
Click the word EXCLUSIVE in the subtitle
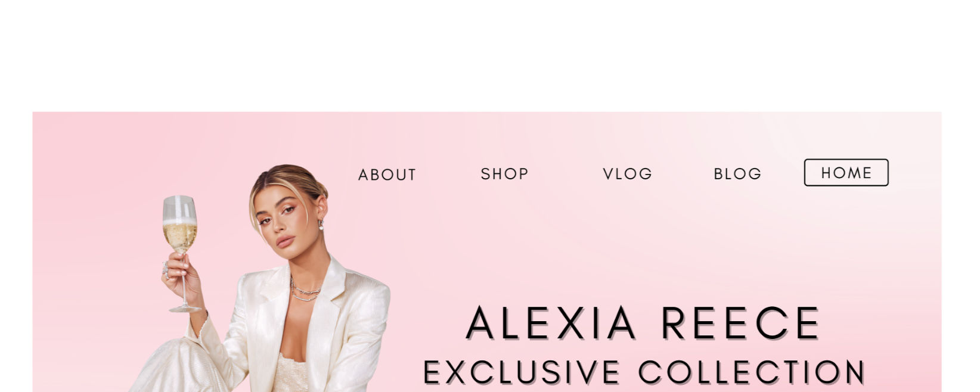point(522,372)
